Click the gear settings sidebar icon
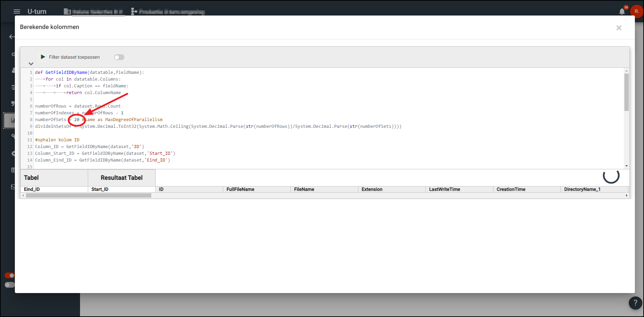 pyautogui.click(x=13, y=153)
